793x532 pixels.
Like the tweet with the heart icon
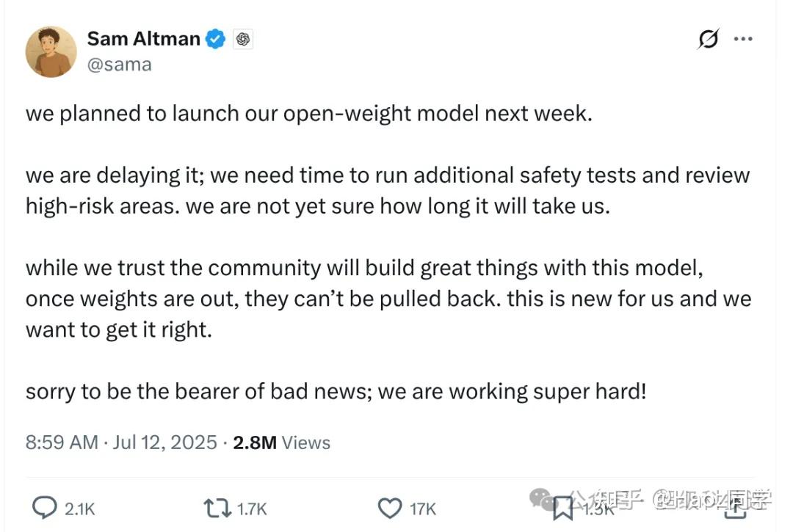[388, 508]
